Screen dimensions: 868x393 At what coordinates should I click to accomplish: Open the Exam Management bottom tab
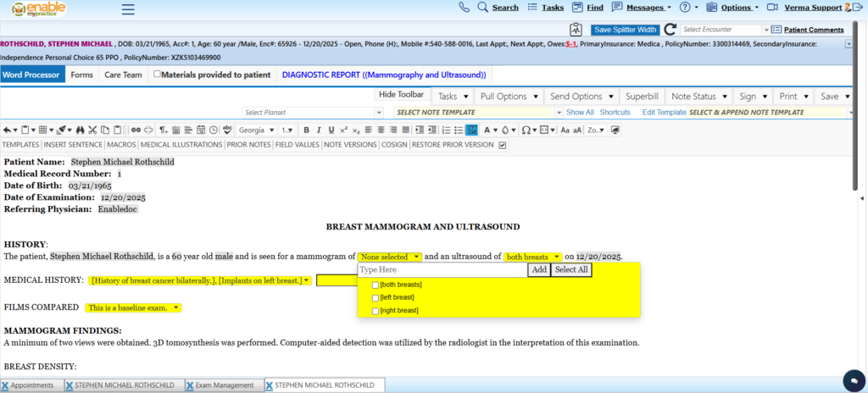coord(224,385)
